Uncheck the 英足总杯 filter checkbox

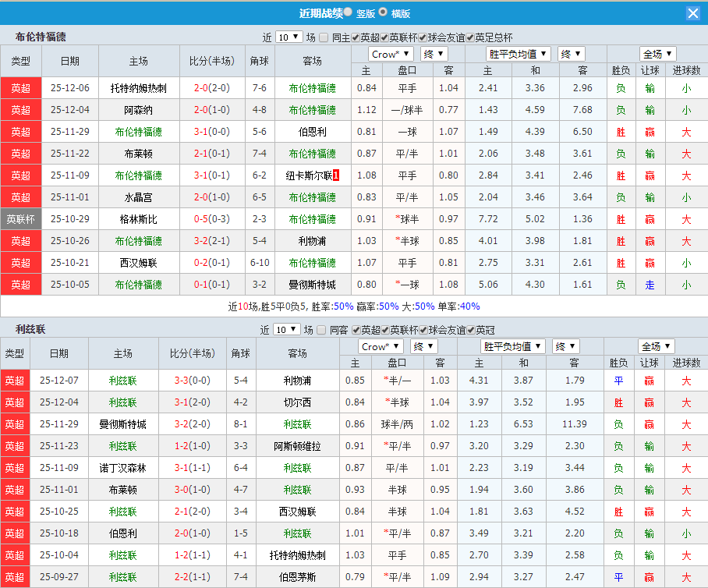pyautogui.click(x=469, y=37)
